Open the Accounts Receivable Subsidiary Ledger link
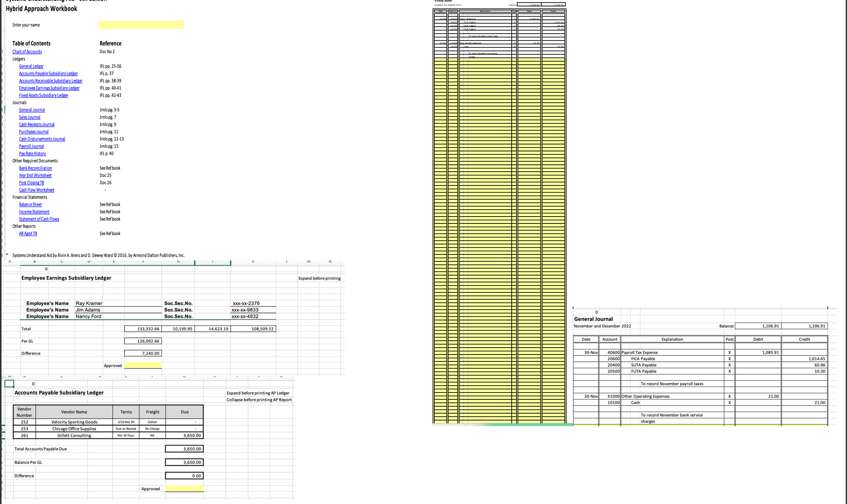This screenshot has width=847, height=504. 51,81
